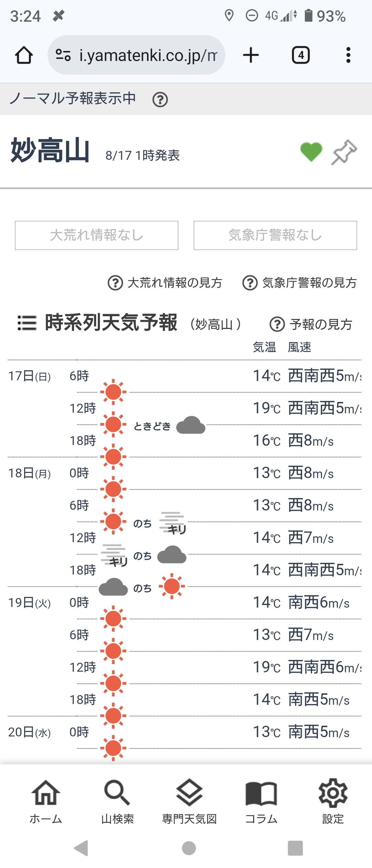
Task: Toggle the green heart favorite for 妙高山
Action: click(311, 152)
